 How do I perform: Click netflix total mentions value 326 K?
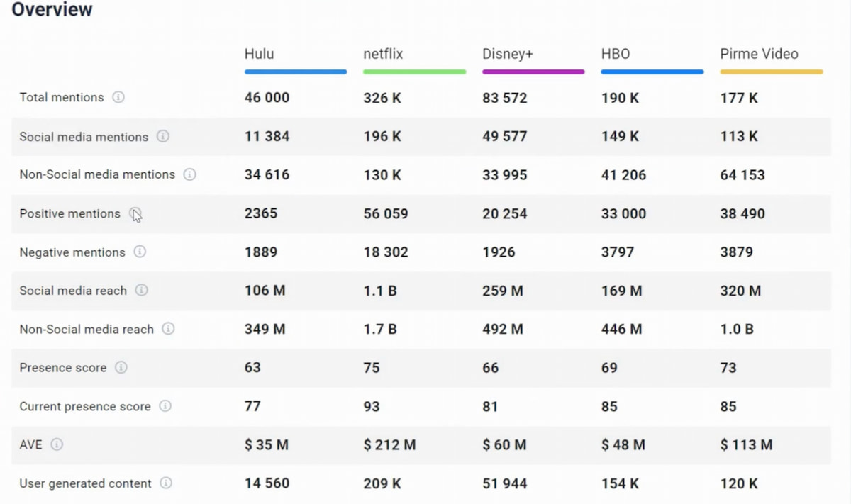tap(382, 98)
